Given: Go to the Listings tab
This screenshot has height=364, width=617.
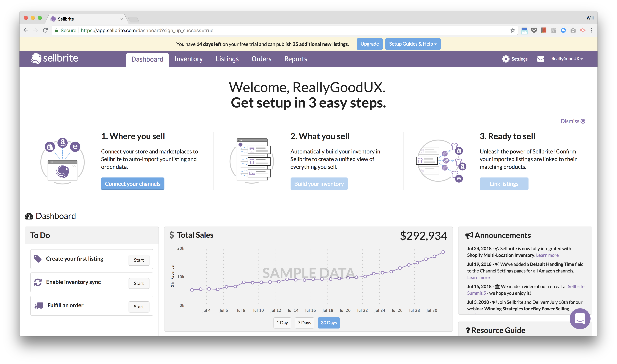Looking at the screenshot, I should pyautogui.click(x=227, y=59).
